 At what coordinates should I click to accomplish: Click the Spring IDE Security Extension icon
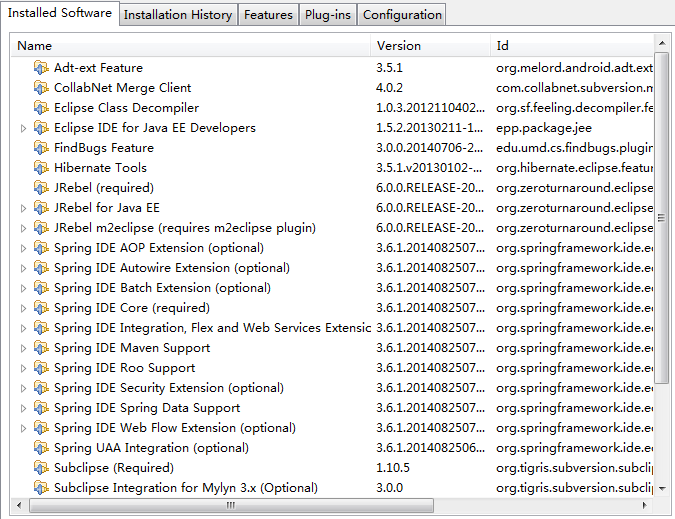[41, 388]
